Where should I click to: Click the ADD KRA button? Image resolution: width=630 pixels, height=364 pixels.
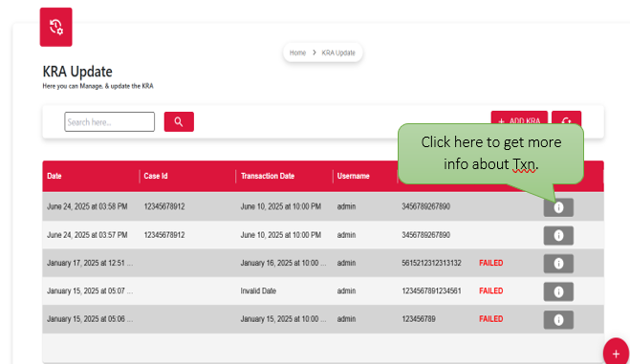point(519,118)
